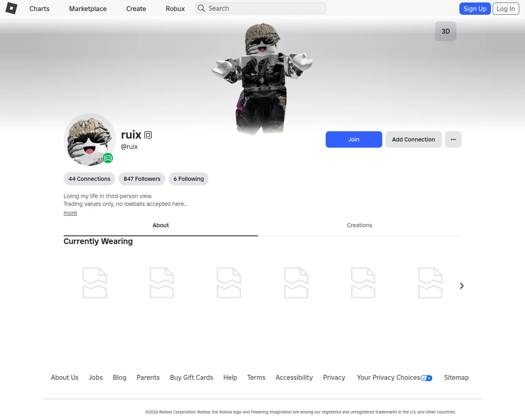Image resolution: width=525 pixels, height=420 pixels.
Task: Click the 'Trading values only' bio line
Action: coord(126,204)
